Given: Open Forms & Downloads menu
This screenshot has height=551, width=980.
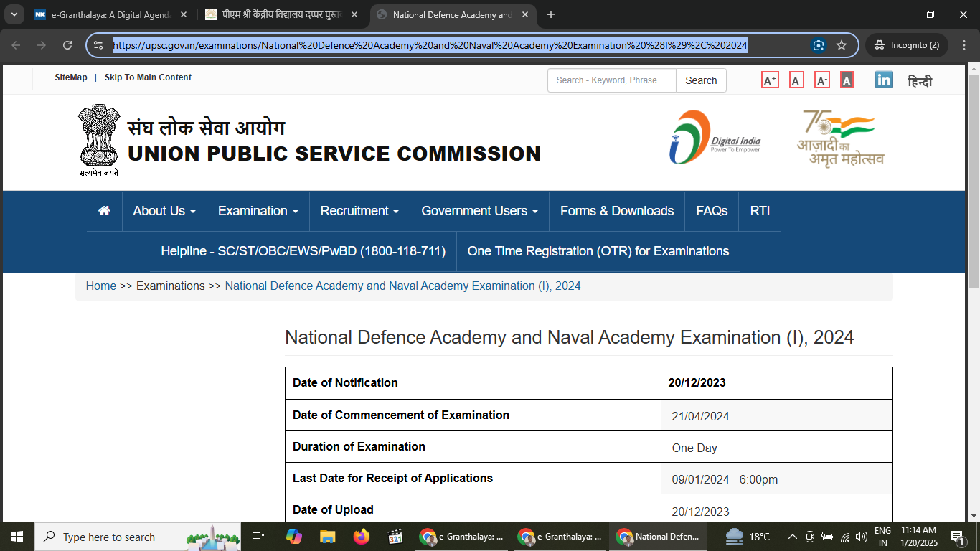Looking at the screenshot, I should [x=617, y=211].
